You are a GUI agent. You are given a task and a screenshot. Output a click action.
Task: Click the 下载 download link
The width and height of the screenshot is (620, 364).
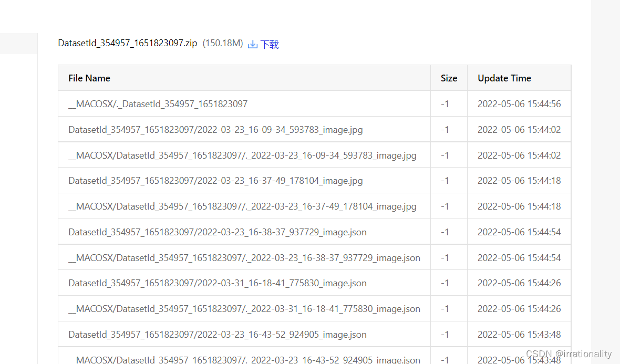pos(269,44)
